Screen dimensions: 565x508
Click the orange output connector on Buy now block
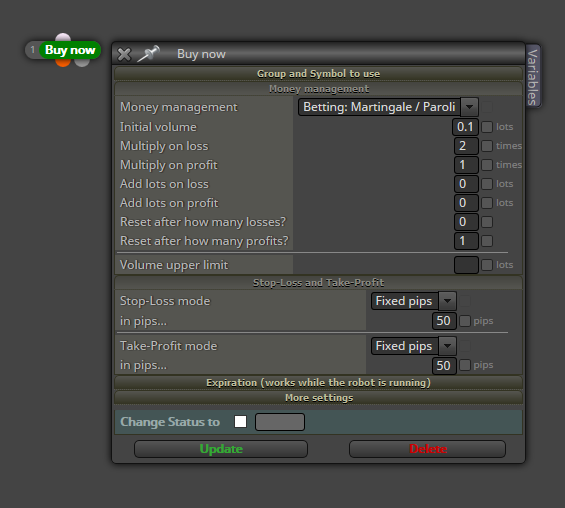63,63
